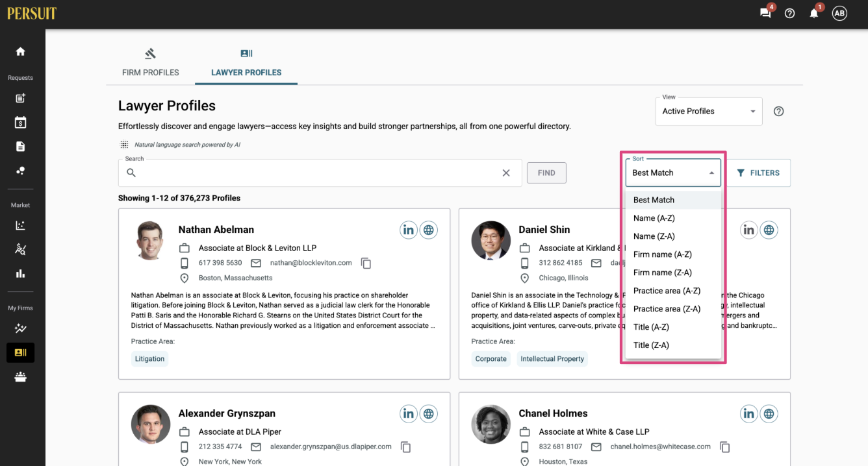
Task: Sort by Name (Z-A)
Action: point(672,236)
